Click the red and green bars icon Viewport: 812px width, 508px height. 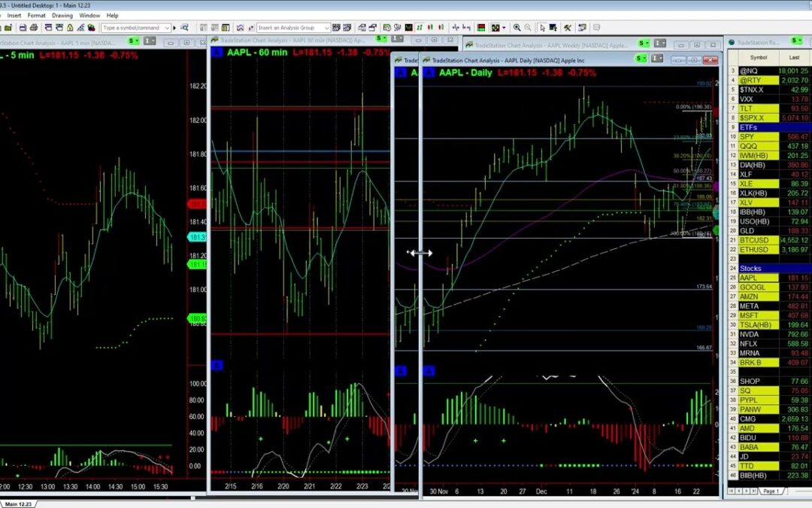coord(481,28)
